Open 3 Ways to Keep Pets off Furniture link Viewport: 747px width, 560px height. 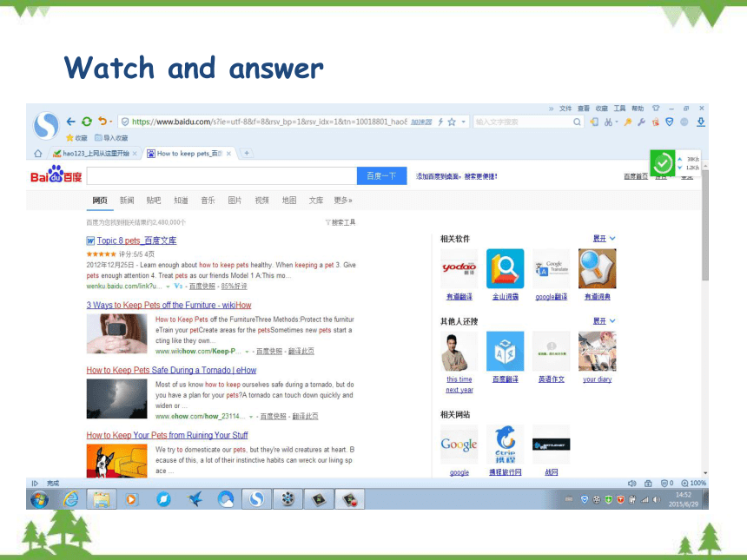click(169, 306)
